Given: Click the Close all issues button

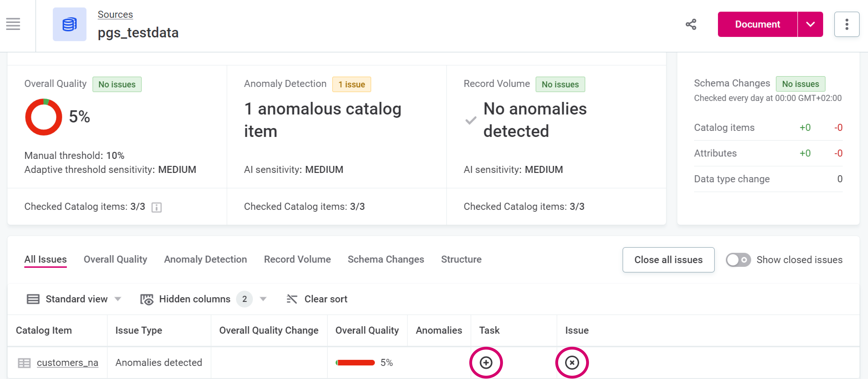Looking at the screenshot, I should pyautogui.click(x=668, y=260).
